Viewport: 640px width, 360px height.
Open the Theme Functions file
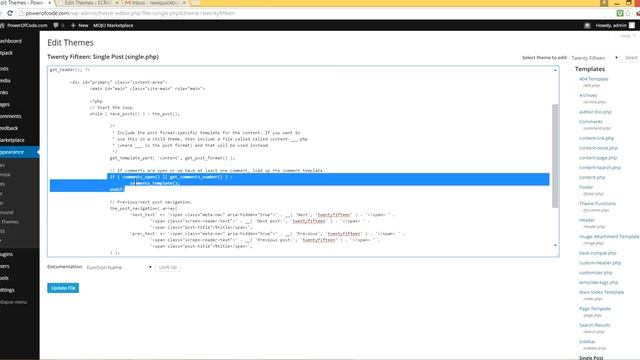[x=597, y=203]
